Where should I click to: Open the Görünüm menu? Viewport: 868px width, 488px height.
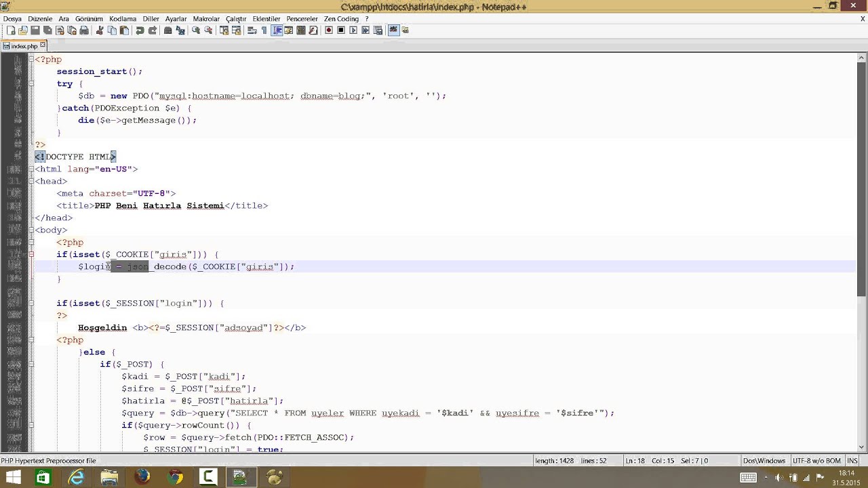click(89, 19)
